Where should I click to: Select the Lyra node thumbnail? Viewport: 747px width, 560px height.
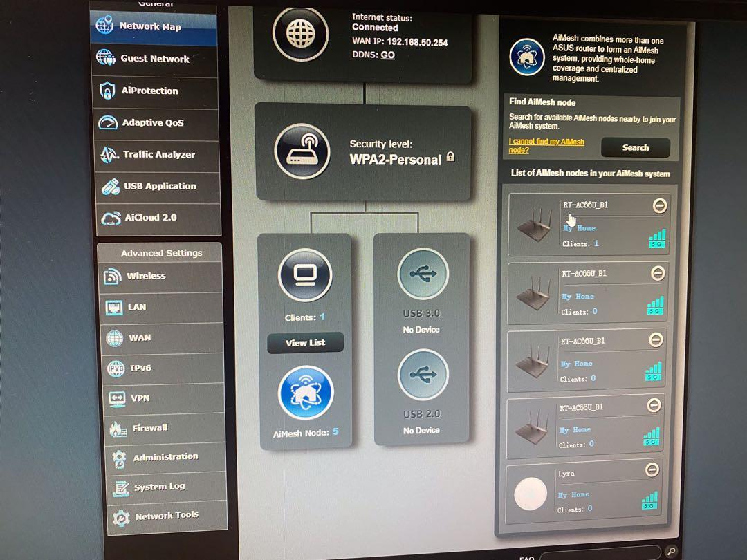531,494
